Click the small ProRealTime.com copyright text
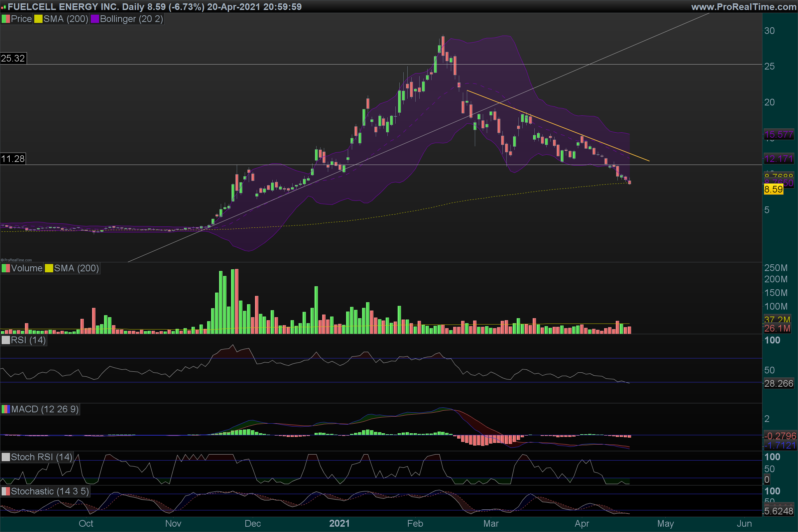 16,260
